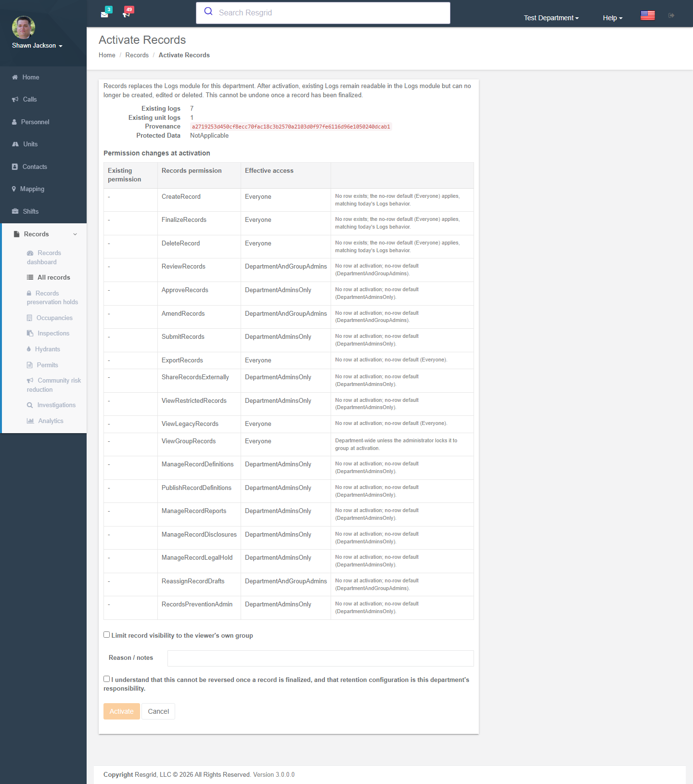693x784 pixels.
Task: Click the Mapping pin icon in sidebar
Action: pyautogui.click(x=14, y=189)
